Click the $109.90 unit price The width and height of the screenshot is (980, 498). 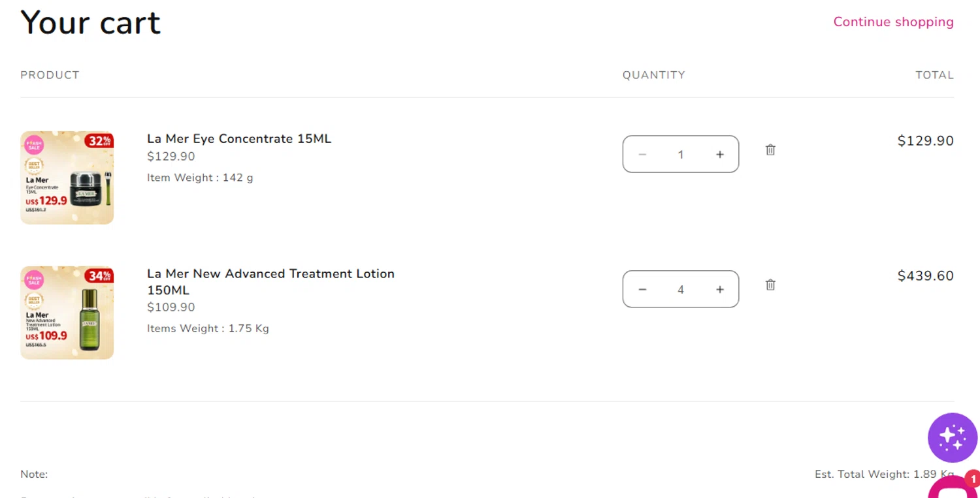point(171,307)
